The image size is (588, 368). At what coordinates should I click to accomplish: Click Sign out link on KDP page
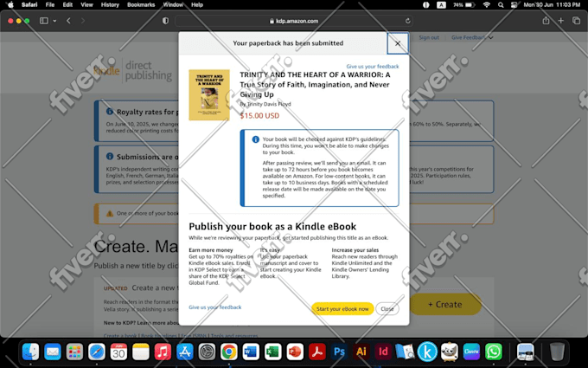pos(429,37)
